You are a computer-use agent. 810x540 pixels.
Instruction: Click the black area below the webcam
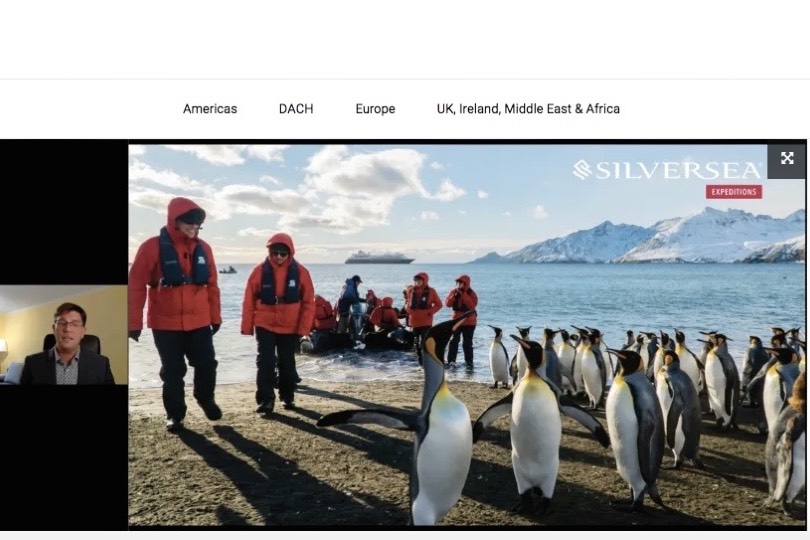[x=64, y=457]
